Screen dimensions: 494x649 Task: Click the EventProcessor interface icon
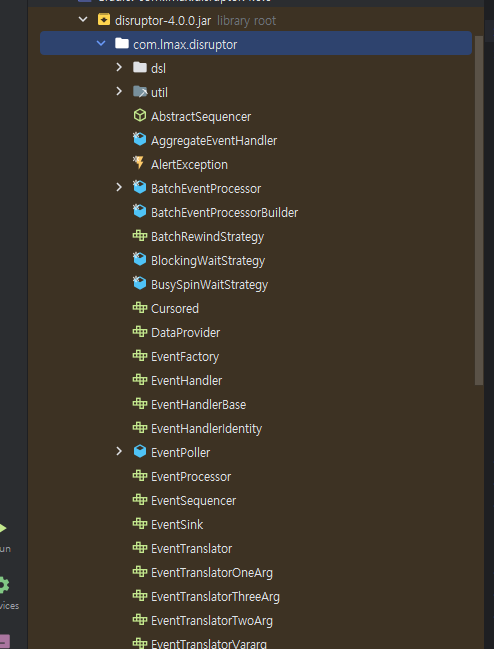pyautogui.click(x=140, y=476)
